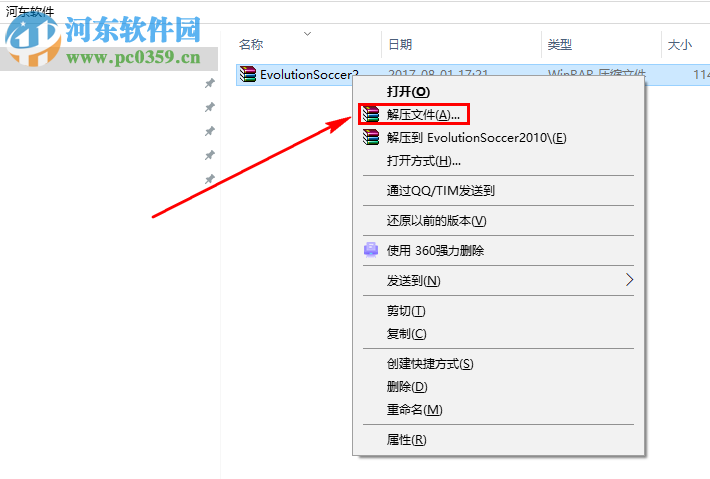Click submenu arrow next to 发送到(N)
This screenshot has height=479, width=710.
(x=629, y=280)
